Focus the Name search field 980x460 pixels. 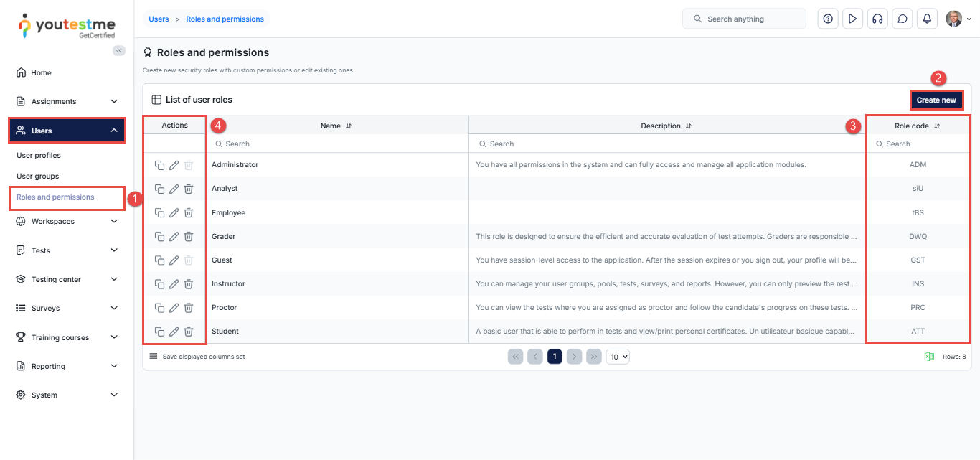337,144
